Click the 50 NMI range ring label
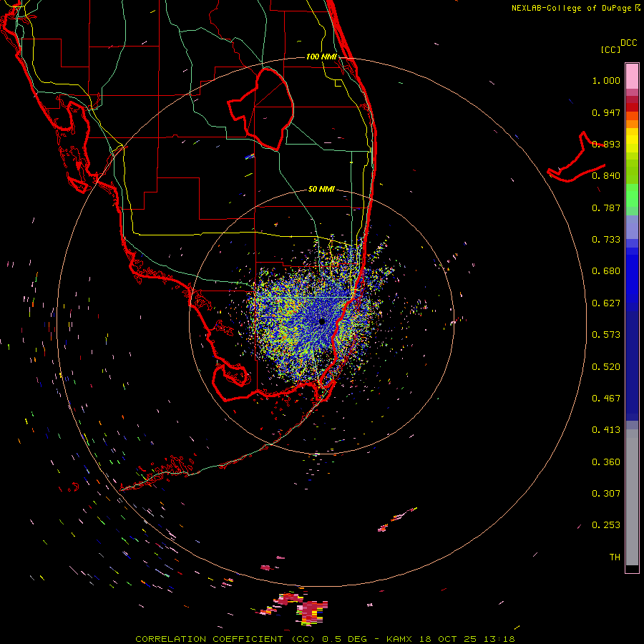 (x=321, y=189)
